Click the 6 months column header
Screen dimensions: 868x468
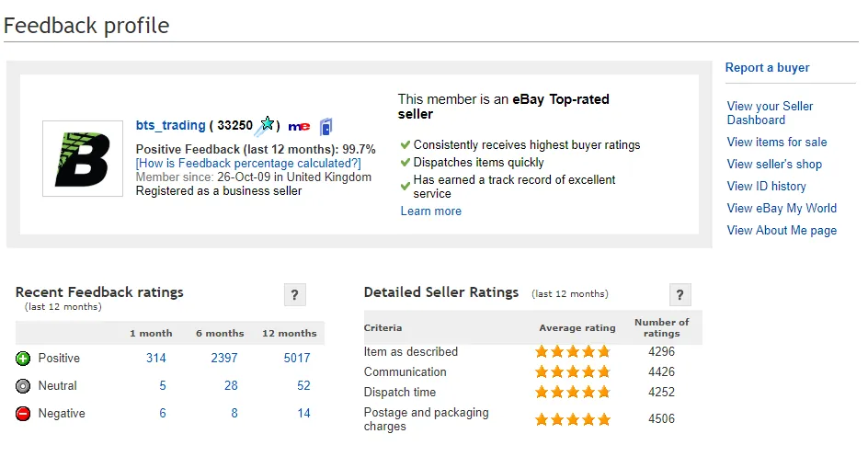220,334
